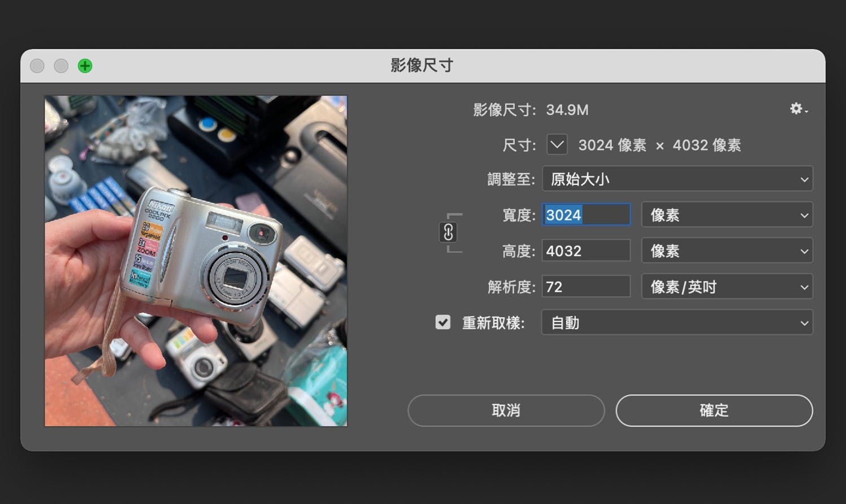Image resolution: width=846 pixels, height=504 pixels.
Task: Click the green zoom window button
Action: coord(85,66)
